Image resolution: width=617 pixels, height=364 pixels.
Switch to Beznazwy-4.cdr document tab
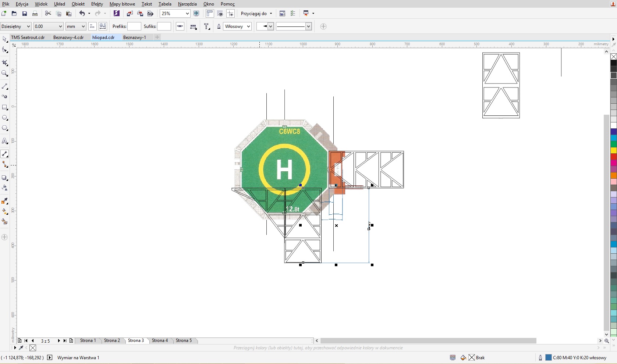click(68, 38)
